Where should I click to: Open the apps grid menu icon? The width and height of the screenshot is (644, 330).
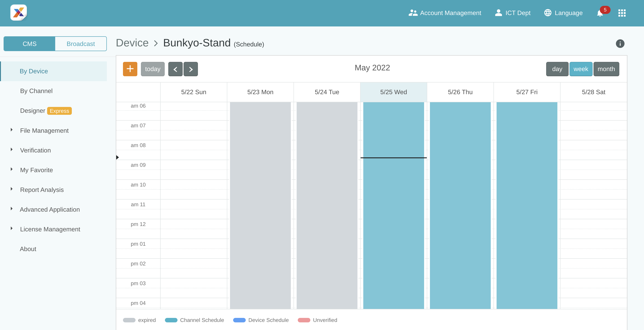pos(622,13)
